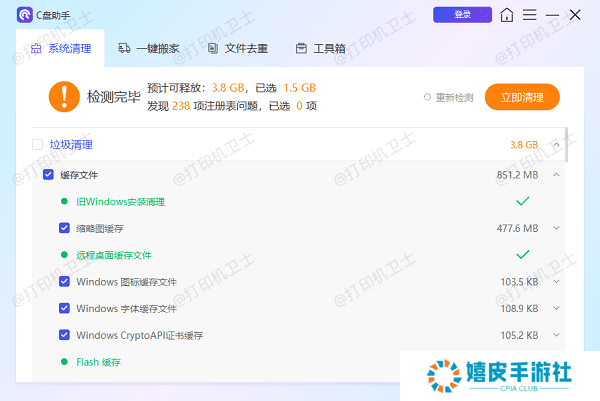Click the 105.2 KB size value
This screenshot has height=401, width=600.
tap(519, 336)
